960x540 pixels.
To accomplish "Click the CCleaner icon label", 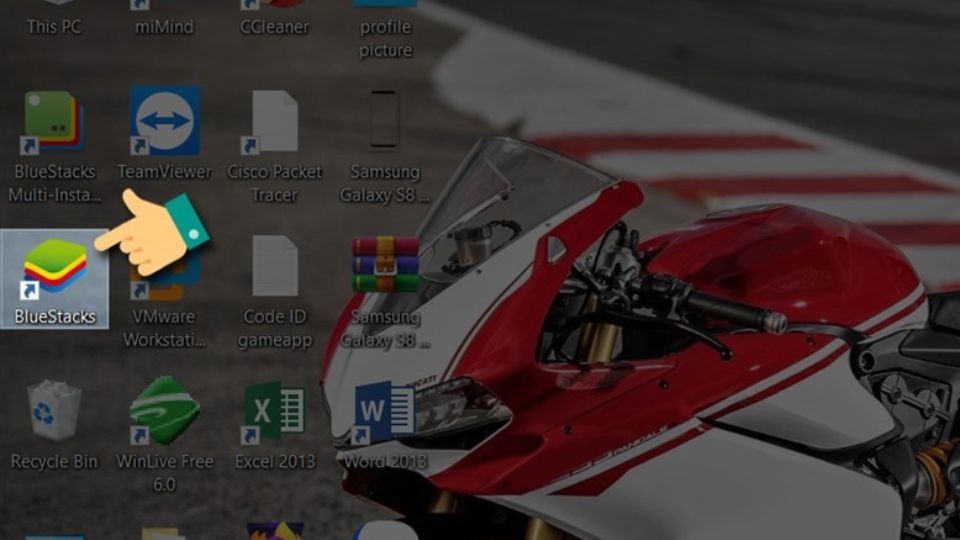I will tap(274, 27).
